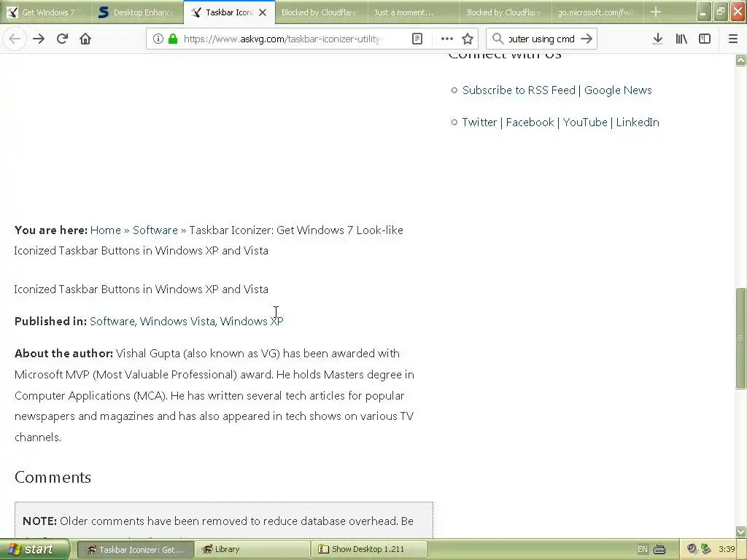Screen dimensions: 747x560
Task: Follow the Software breadcrumb link
Action: (x=155, y=230)
